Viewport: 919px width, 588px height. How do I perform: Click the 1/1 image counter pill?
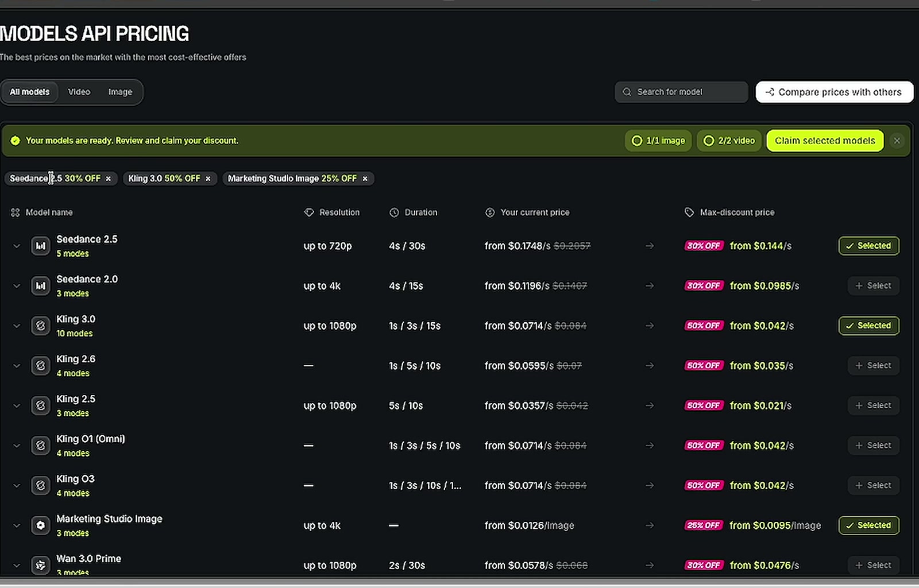click(658, 141)
